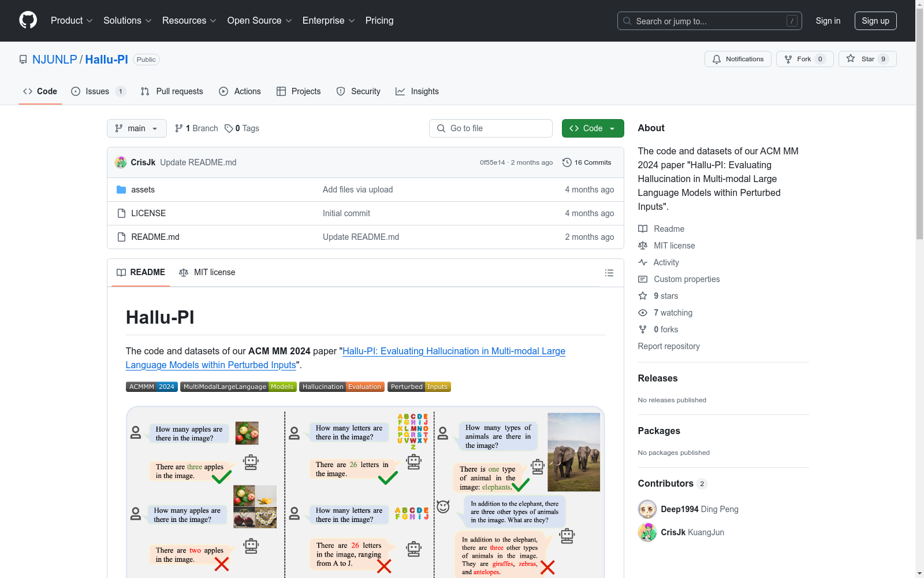
Task: View the 0 forks link
Action: [658, 329]
